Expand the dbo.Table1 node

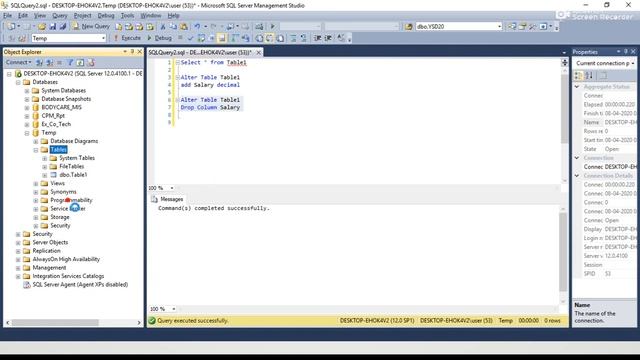pyautogui.click(x=45, y=175)
